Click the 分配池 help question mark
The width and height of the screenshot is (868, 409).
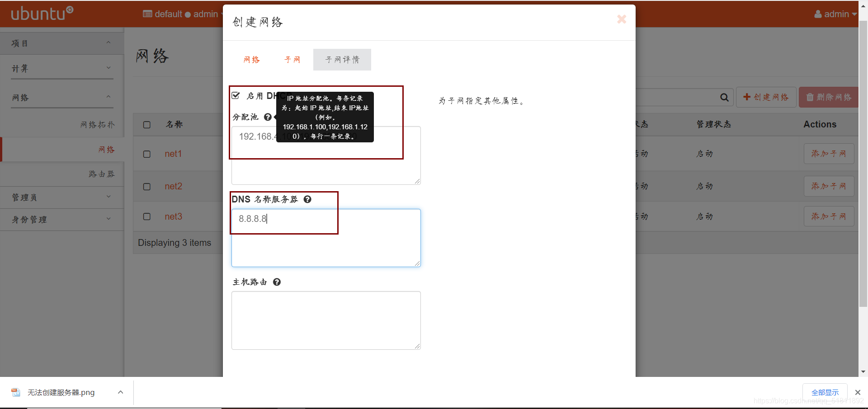[x=268, y=117]
